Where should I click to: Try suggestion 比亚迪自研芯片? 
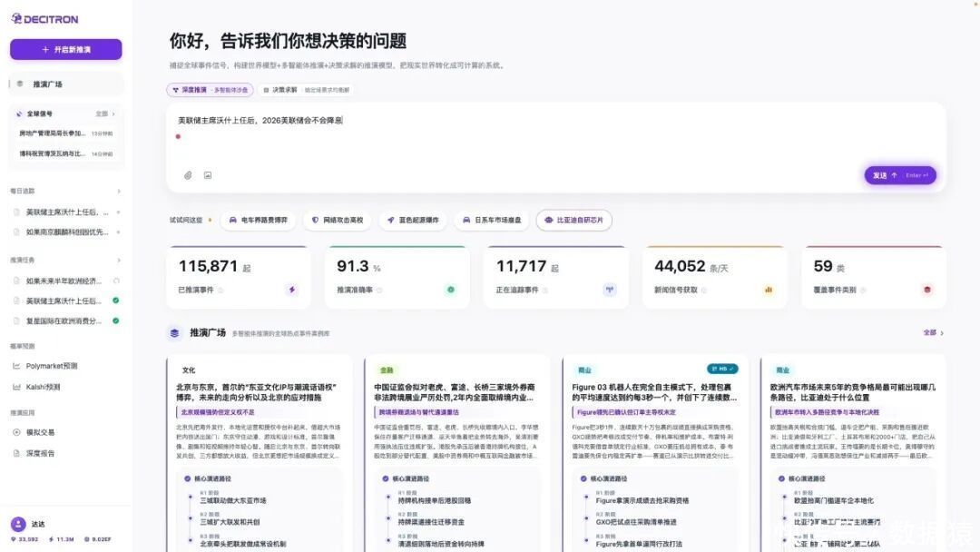[x=573, y=220]
